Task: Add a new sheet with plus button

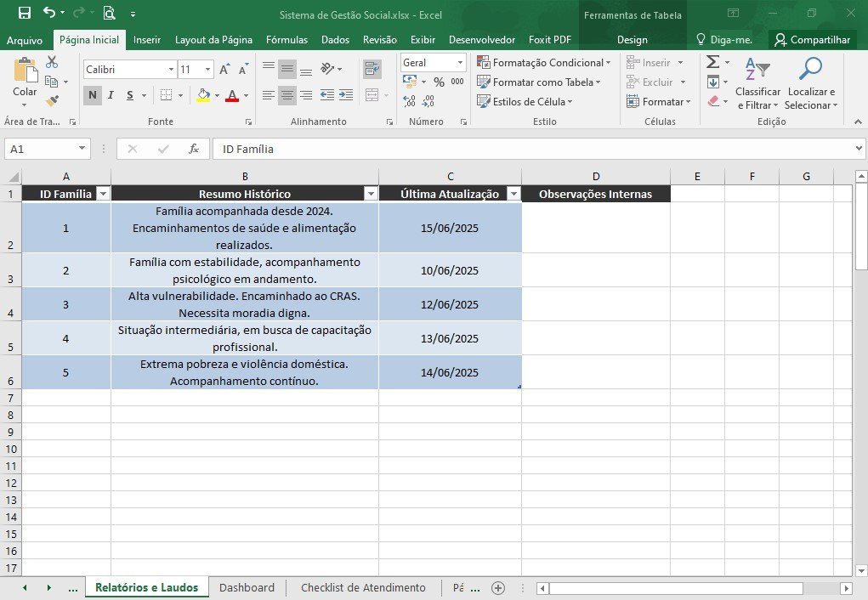Action: point(498,588)
